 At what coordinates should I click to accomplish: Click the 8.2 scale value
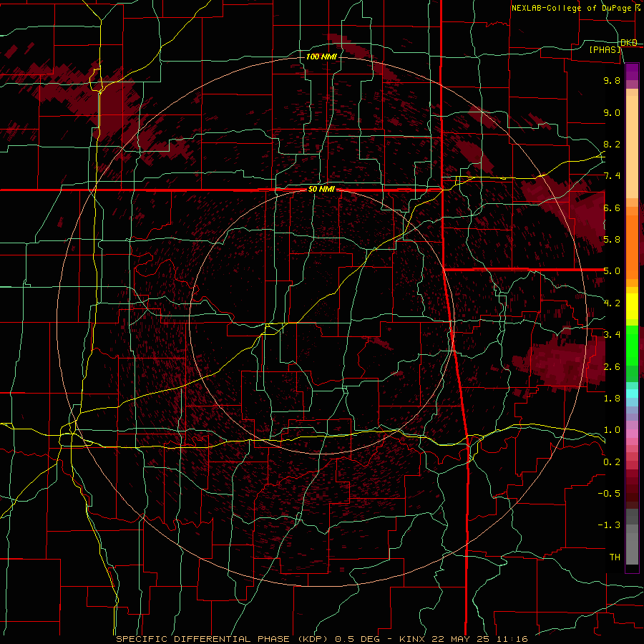pos(612,144)
